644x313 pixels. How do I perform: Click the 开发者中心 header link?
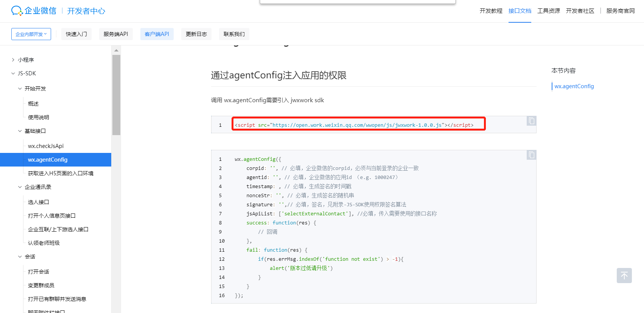click(x=86, y=11)
